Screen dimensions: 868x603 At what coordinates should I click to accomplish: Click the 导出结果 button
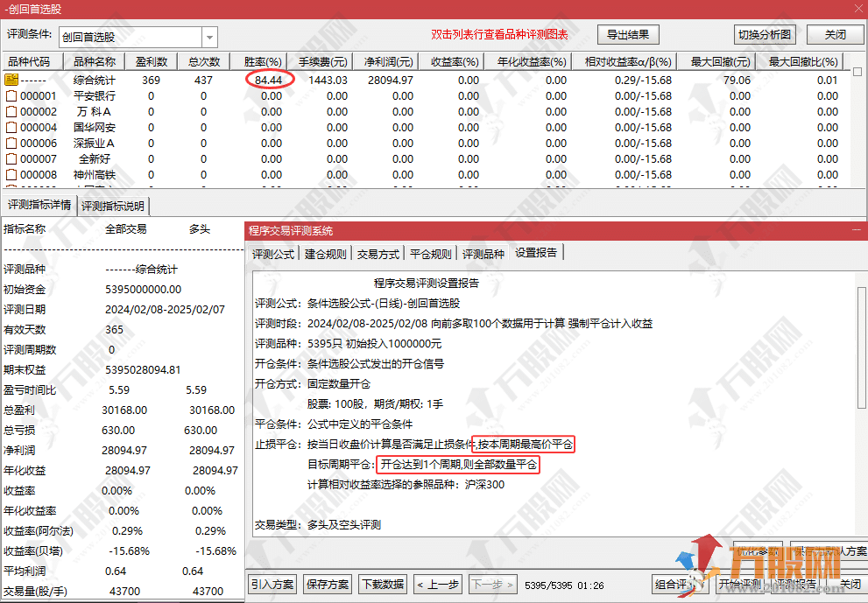pos(628,35)
